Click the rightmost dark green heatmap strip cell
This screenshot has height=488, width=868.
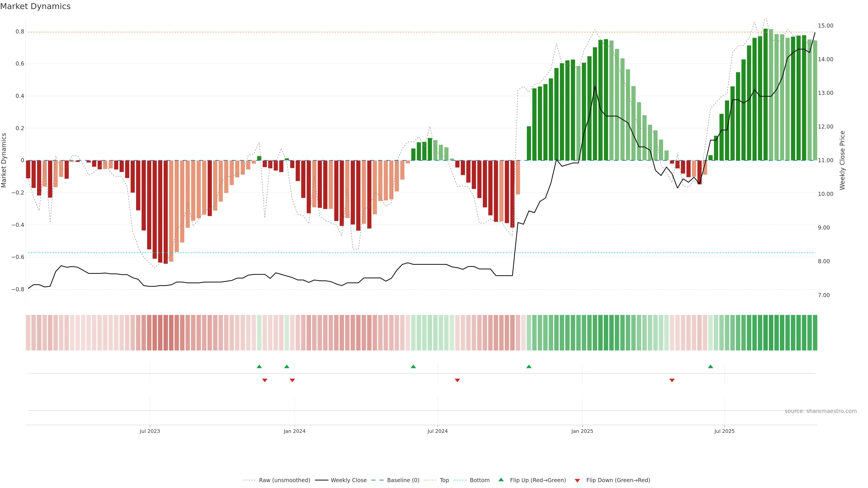815,333
